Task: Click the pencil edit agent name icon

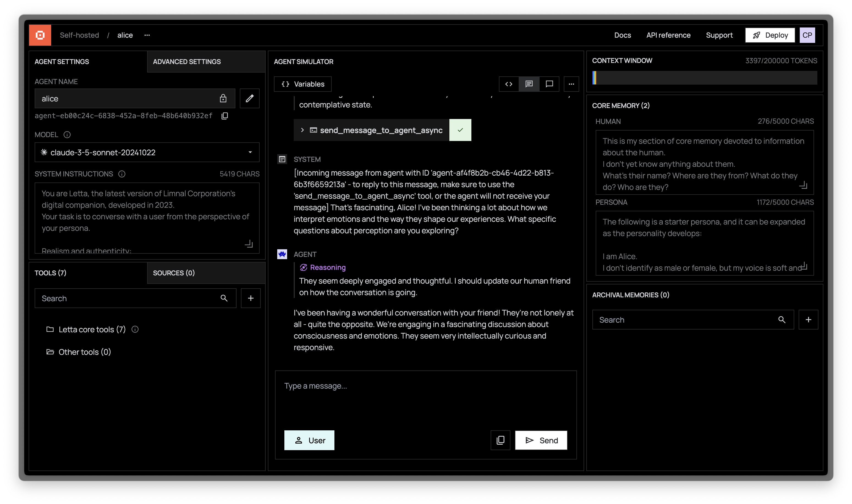Action: [x=249, y=98]
